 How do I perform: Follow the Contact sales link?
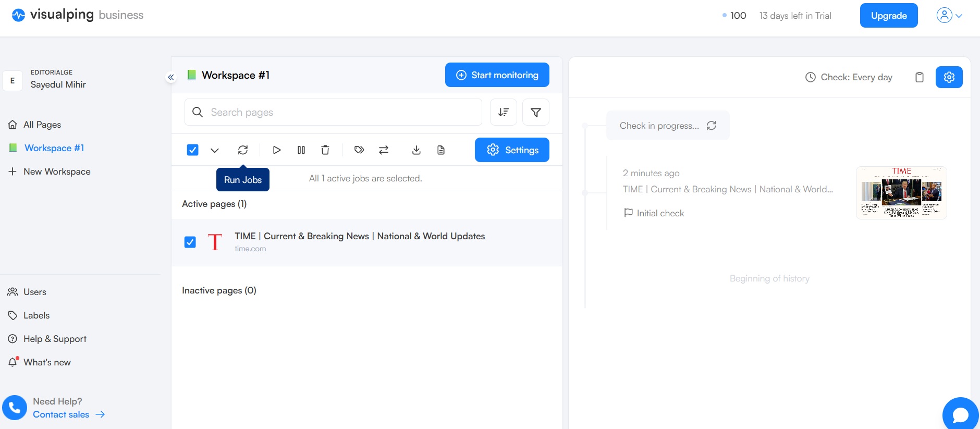coord(69,414)
